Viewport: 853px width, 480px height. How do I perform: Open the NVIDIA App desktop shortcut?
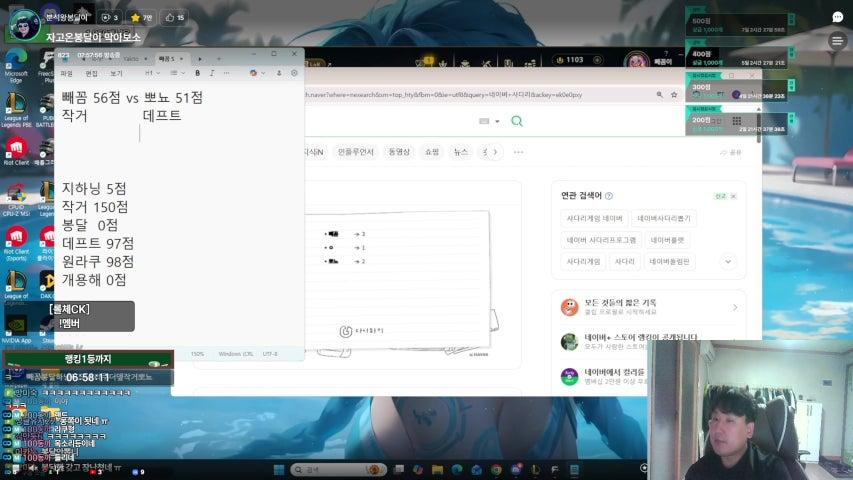point(16,329)
